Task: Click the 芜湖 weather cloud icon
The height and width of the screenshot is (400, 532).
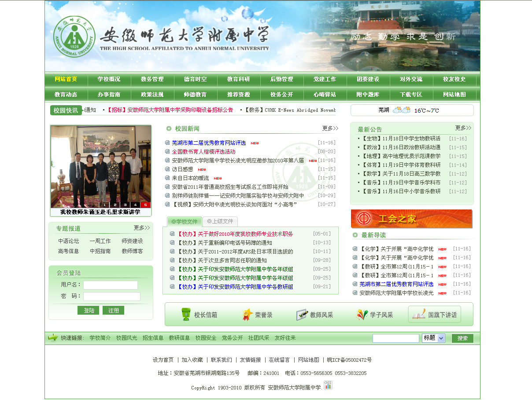Action: tap(402, 110)
